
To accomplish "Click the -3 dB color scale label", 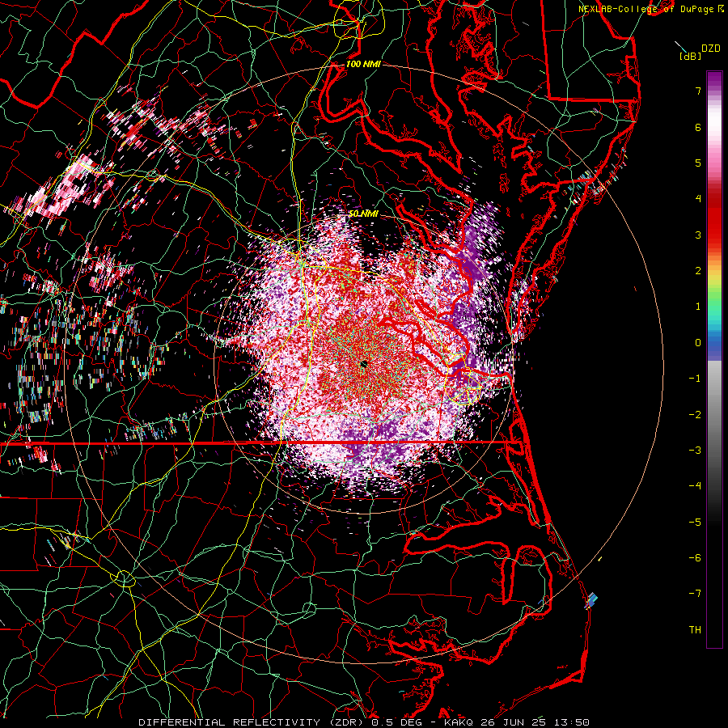I will 695,451.
